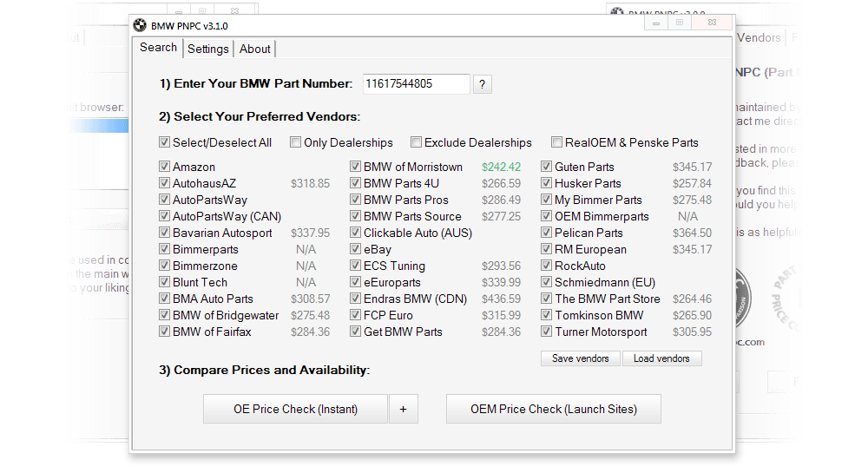
Task: Open the About tab
Action: point(254,49)
